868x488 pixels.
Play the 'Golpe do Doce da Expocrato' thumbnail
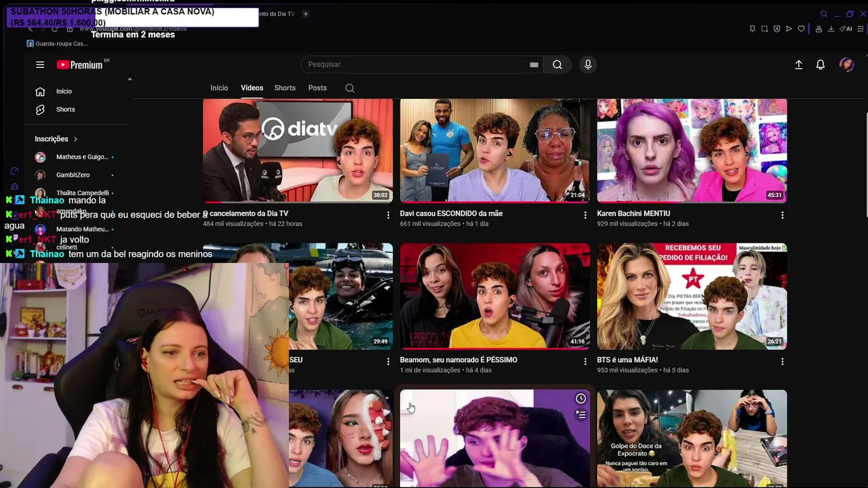coord(692,439)
